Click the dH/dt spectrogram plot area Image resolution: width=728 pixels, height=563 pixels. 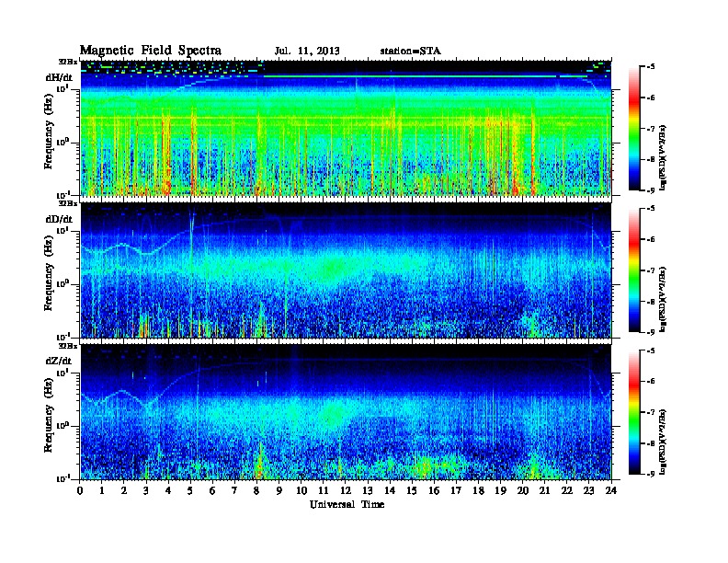(x=346, y=128)
